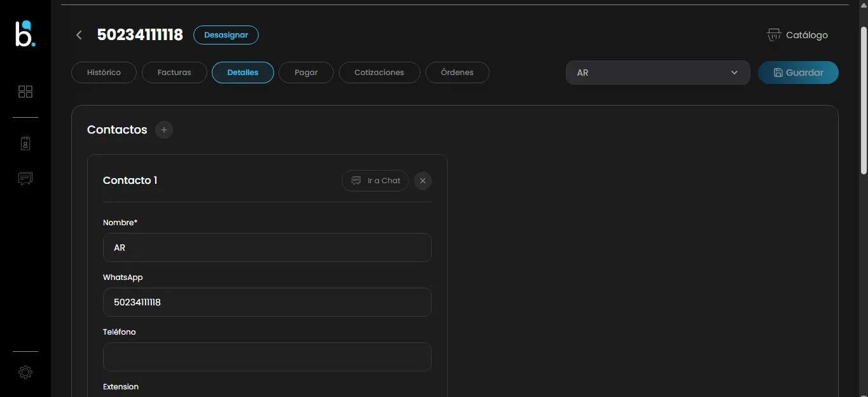This screenshot has height=397, width=868.
Task: Click the Desasignar button
Action: [226, 35]
